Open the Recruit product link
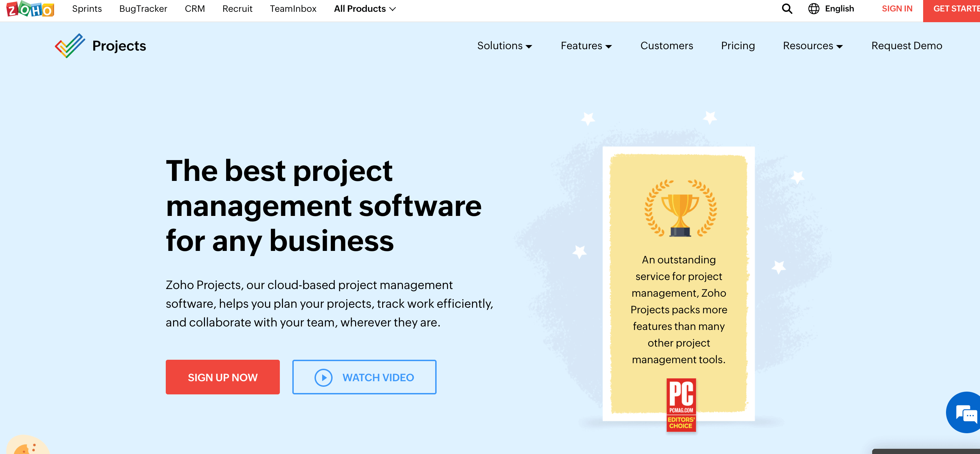980x454 pixels. [x=238, y=9]
